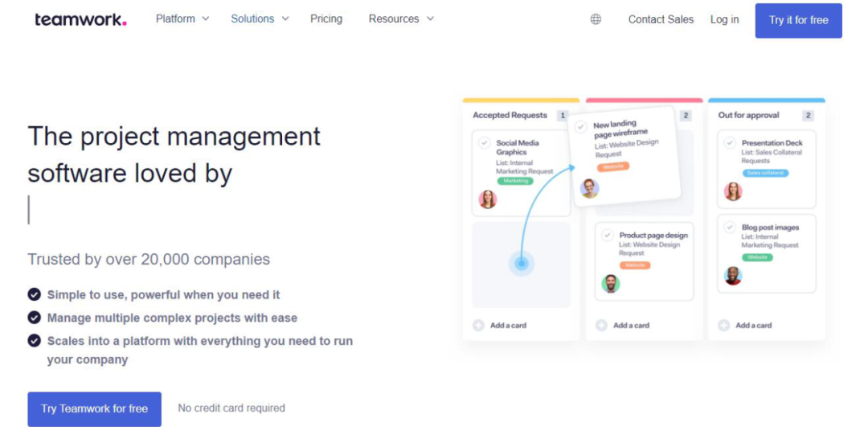
Task: Open Contact Sales from the header
Action: (661, 19)
